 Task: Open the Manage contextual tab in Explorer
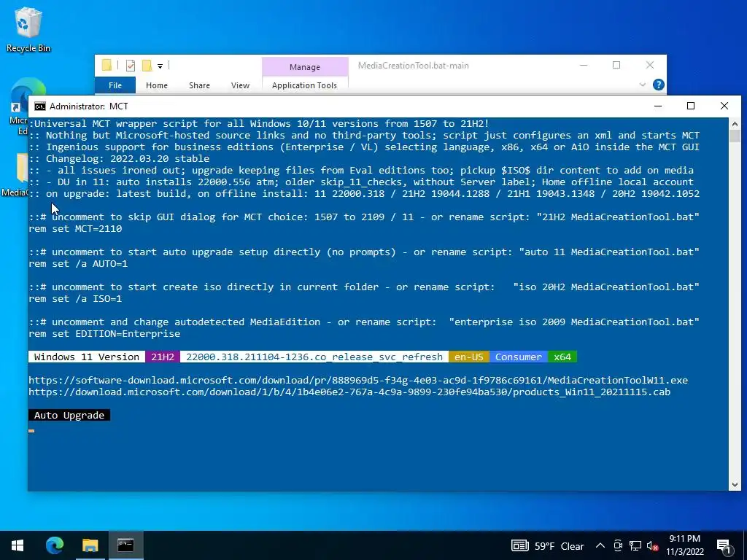(x=305, y=67)
